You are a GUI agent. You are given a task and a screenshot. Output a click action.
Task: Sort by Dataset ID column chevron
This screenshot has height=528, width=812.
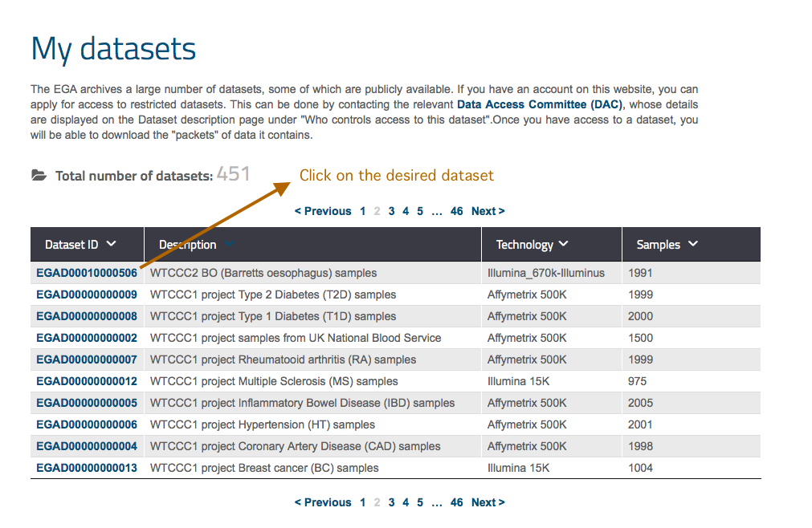[111, 244]
